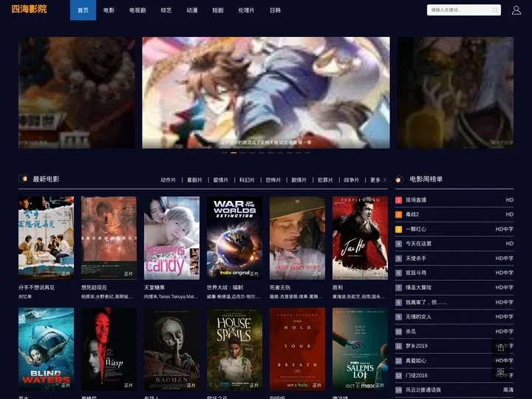
Task: Open the floating QR code grid icon
Action: (x=500, y=372)
